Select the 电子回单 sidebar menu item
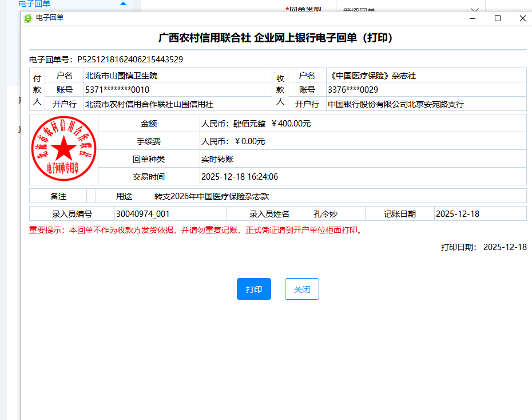 [x=34, y=4]
